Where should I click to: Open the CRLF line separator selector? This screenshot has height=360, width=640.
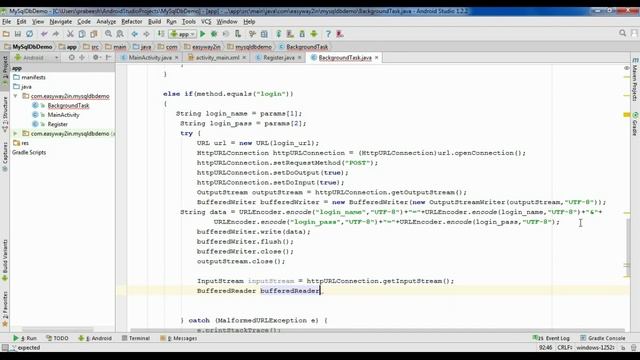tap(564, 348)
